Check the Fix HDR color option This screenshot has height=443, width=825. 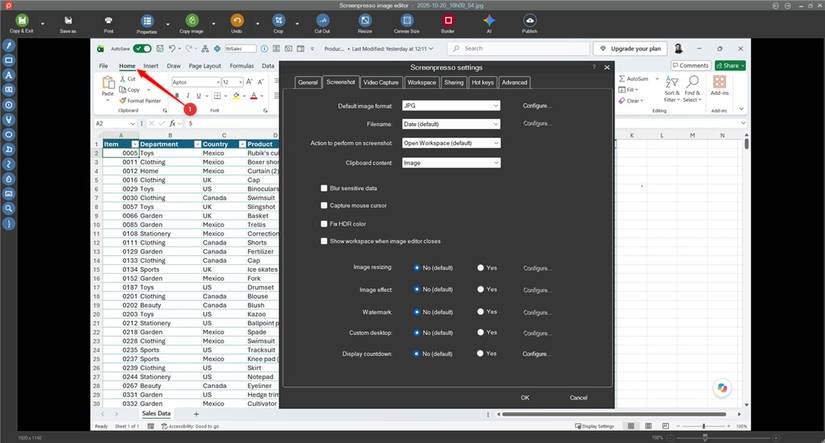(x=324, y=224)
